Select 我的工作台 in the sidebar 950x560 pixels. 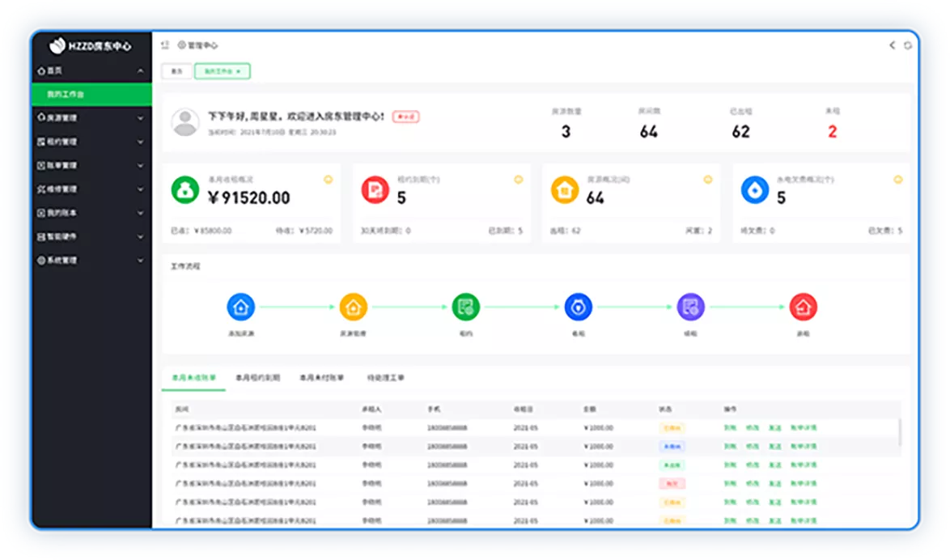[x=91, y=95]
